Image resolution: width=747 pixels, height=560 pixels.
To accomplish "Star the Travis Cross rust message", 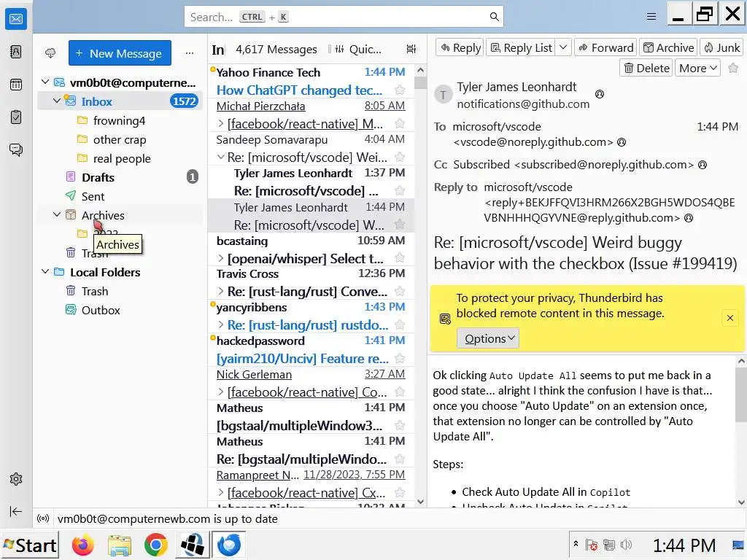I will (400, 291).
